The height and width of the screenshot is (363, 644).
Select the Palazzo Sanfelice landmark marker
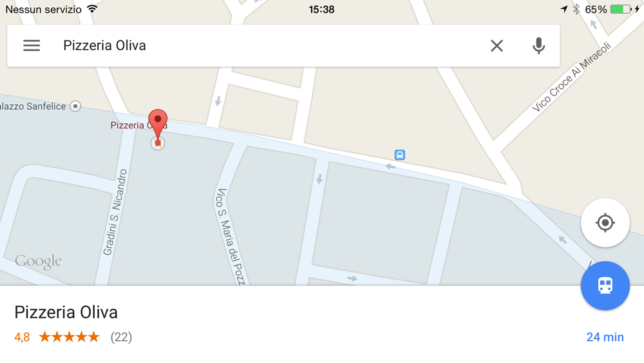[75, 106]
